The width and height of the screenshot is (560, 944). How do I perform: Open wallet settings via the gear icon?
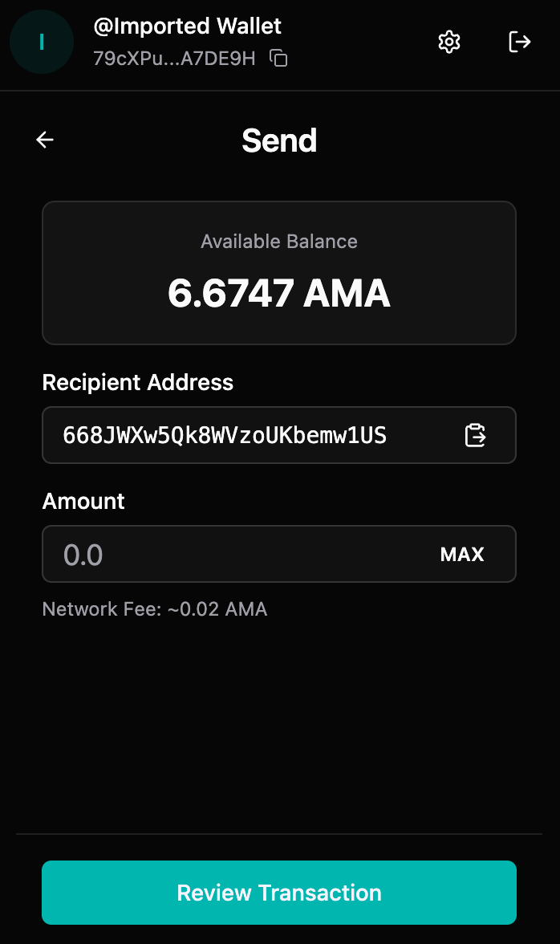pyautogui.click(x=449, y=42)
